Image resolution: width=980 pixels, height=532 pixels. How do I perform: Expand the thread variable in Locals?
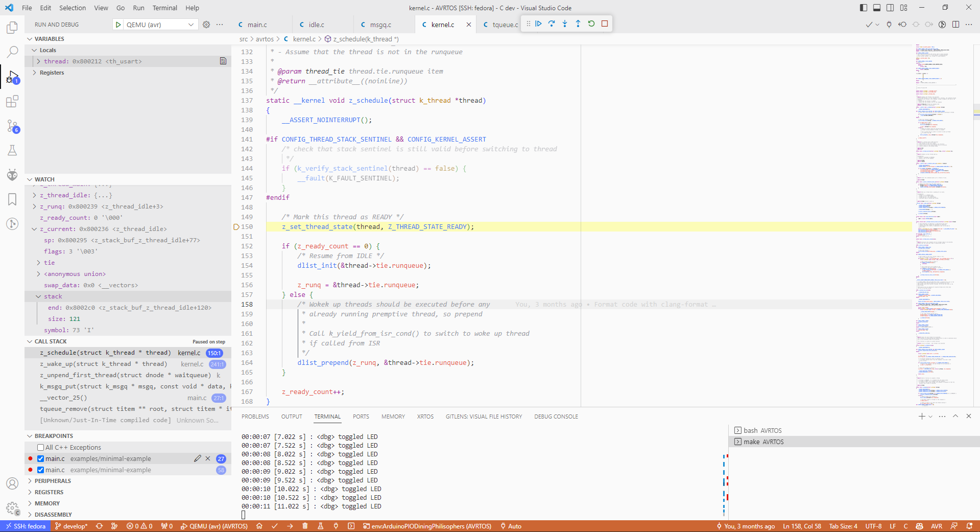pos(38,61)
